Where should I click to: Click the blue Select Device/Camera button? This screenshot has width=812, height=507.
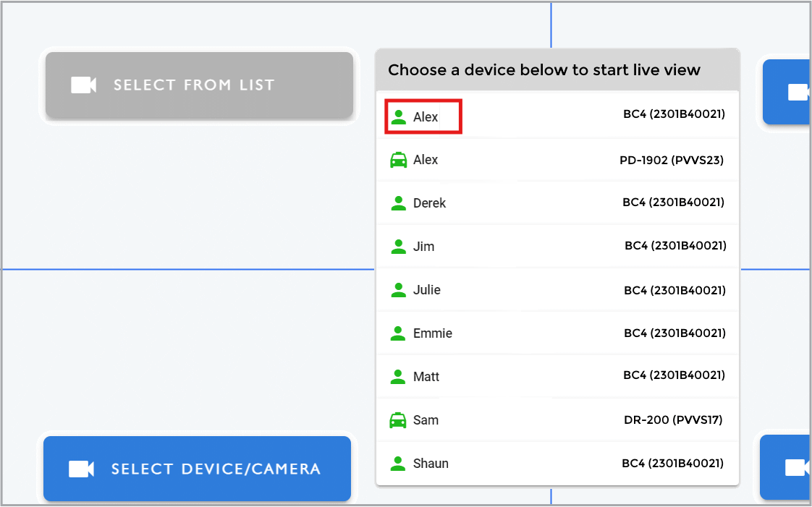click(198, 469)
